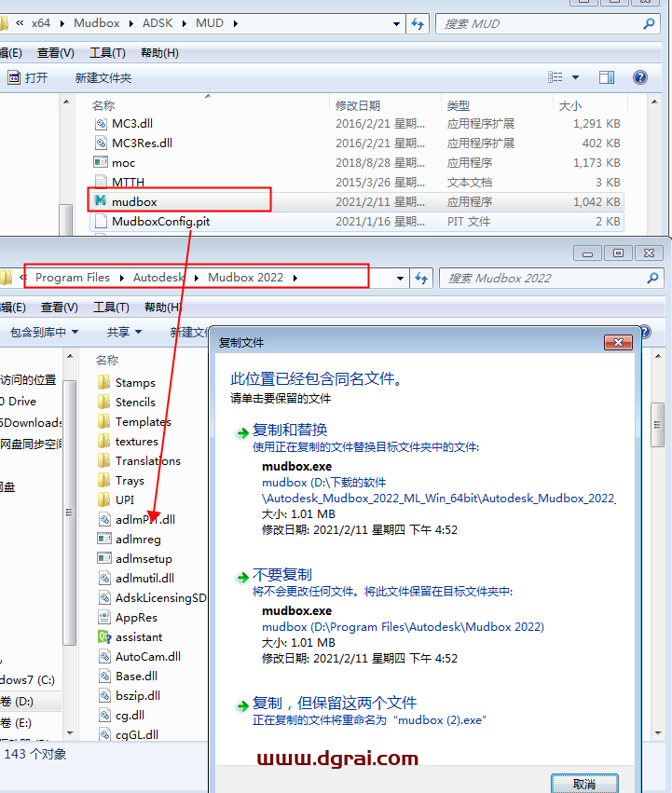The width and height of the screenshot is (672, 793).
Task: Open the Stamps folder
Action: (x=135, y=382)
